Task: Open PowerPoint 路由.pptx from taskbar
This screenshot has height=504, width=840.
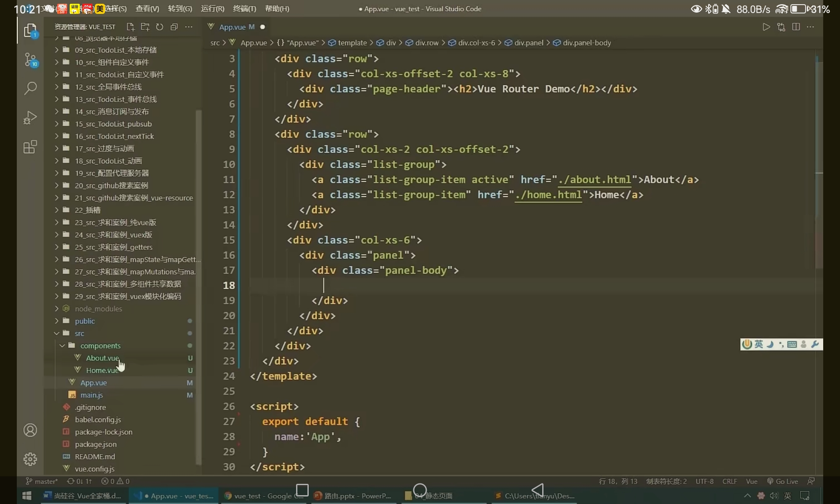Action: 353,496
